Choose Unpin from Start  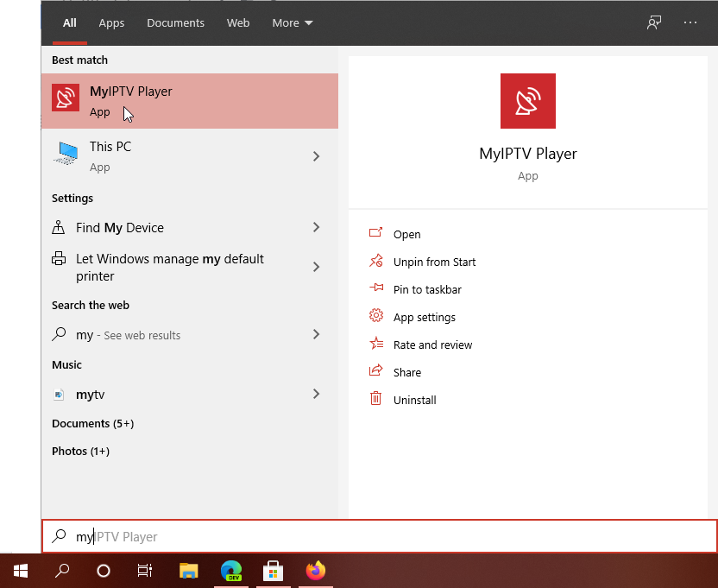[x=435, y=262]
